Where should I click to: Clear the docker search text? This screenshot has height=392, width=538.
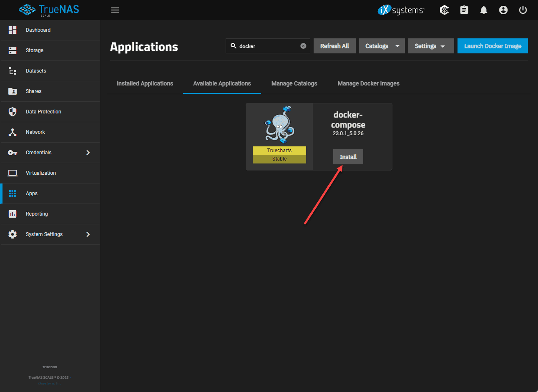point(303,46)
